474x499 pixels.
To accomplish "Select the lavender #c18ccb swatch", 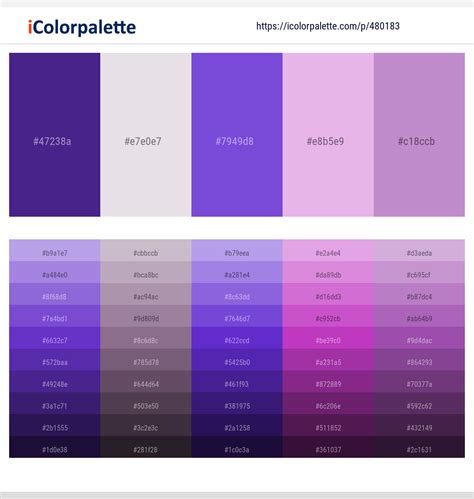I will tap(419, 135).
